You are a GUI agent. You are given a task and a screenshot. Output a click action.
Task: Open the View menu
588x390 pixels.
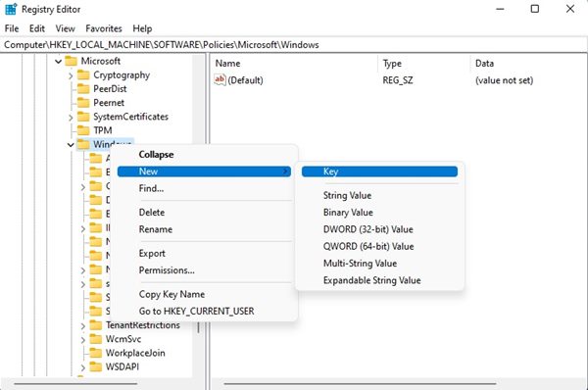tap(65, 28)
